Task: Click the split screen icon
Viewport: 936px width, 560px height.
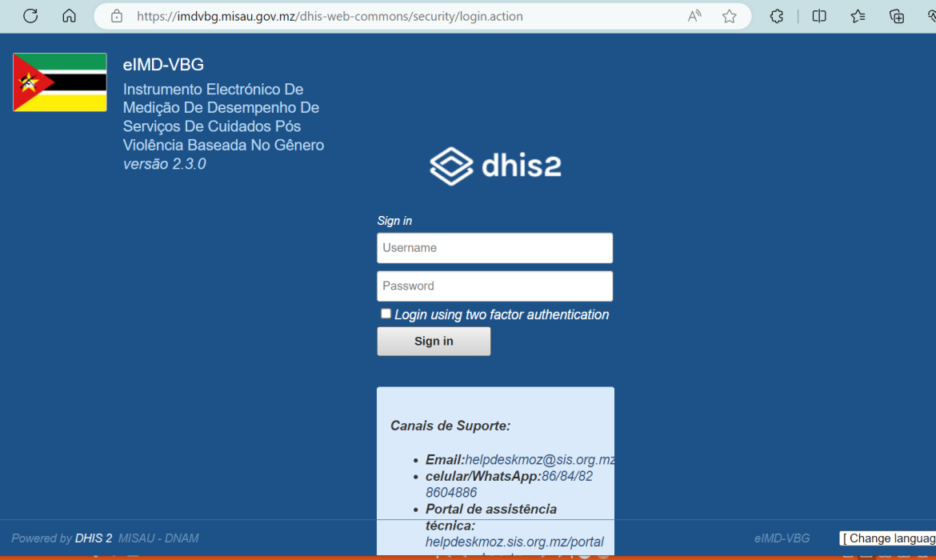Action: pyautogui.click(x=818, y=16)
